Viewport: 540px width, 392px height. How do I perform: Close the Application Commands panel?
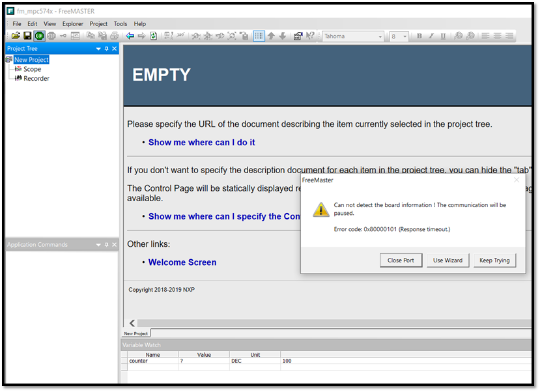(115, 245)
